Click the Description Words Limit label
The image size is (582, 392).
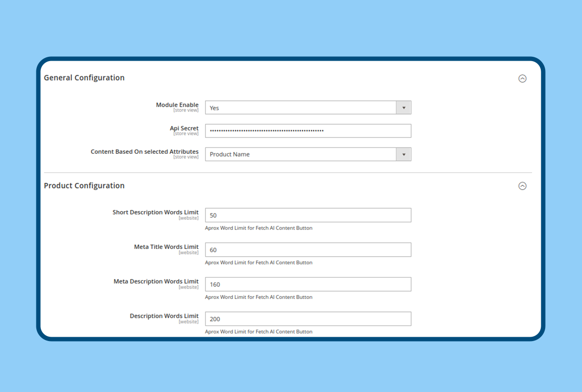tap(164, 316)
